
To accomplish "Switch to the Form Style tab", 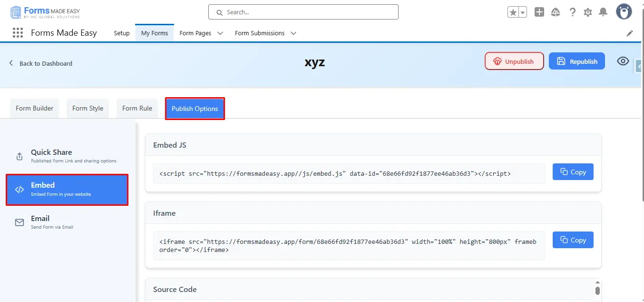I will [88, 108].
